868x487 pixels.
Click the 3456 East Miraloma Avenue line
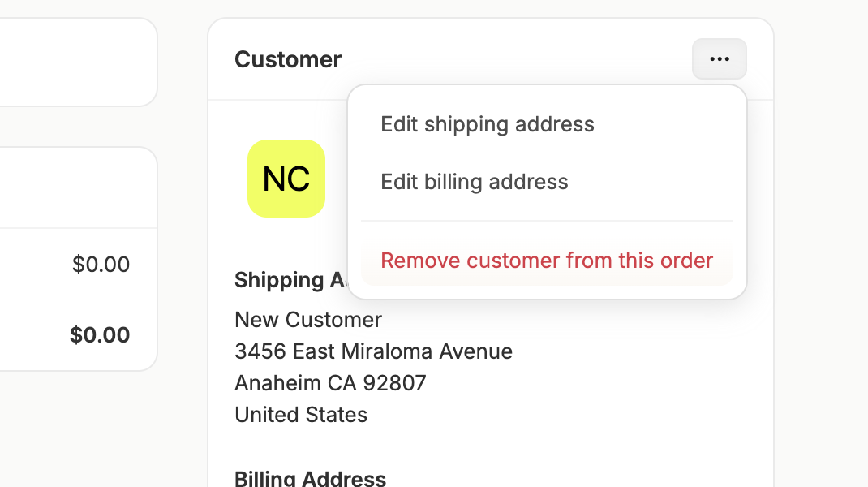(374, 351)
